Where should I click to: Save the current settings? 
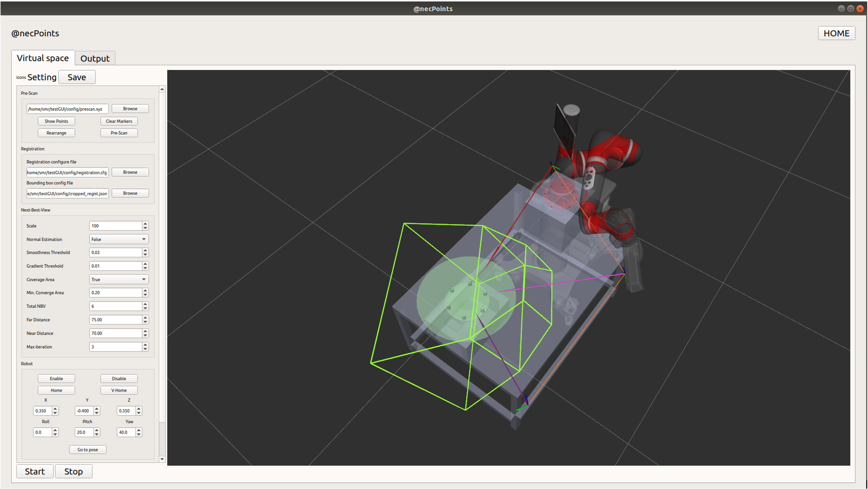(77, 77)
